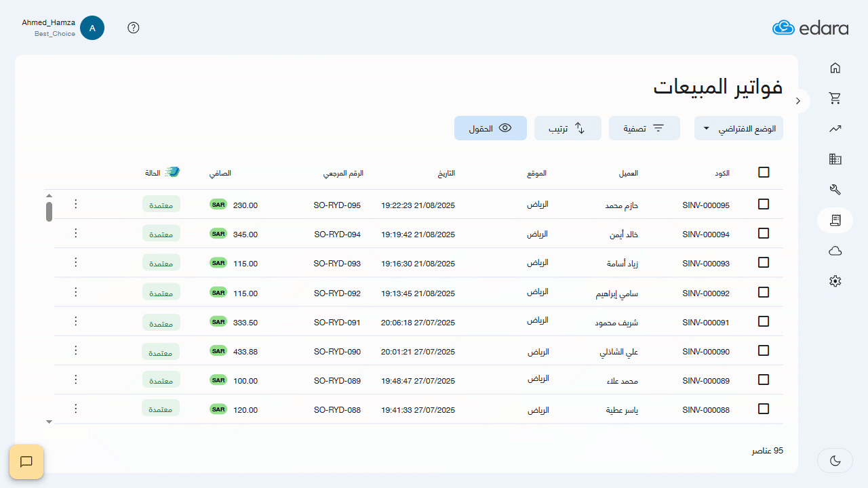Click the ترتيب sort button
Screen dimensions: 868x488
[x=568, y=128]
